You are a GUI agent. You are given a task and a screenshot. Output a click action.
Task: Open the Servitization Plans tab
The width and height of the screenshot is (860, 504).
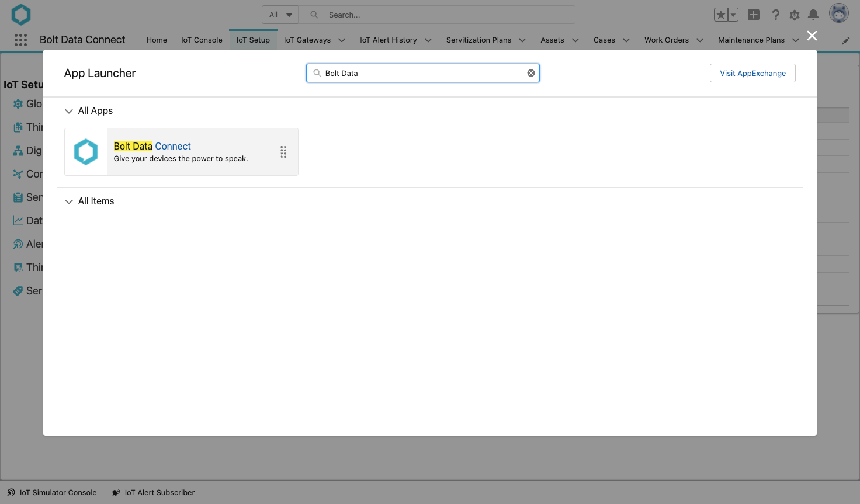(478, 40)
